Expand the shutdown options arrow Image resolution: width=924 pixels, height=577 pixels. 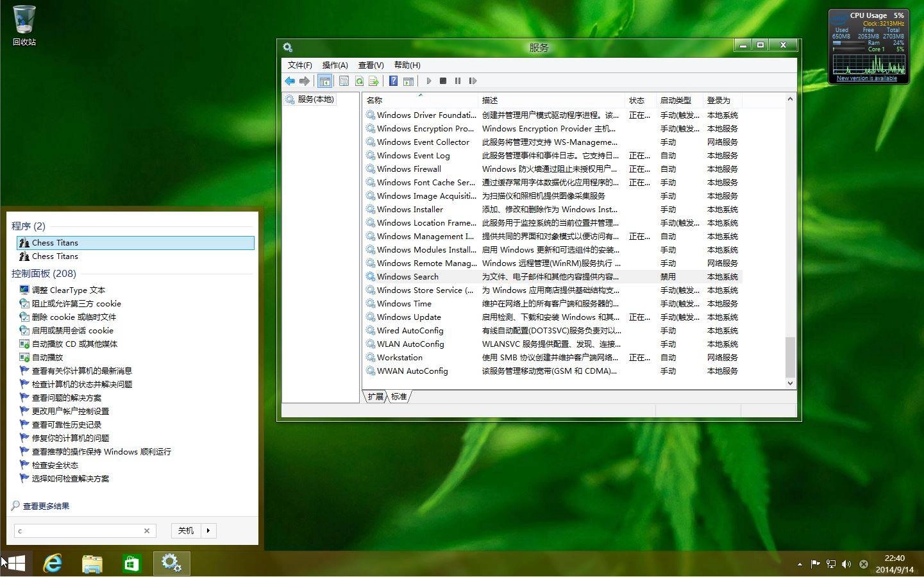(208, 531)
